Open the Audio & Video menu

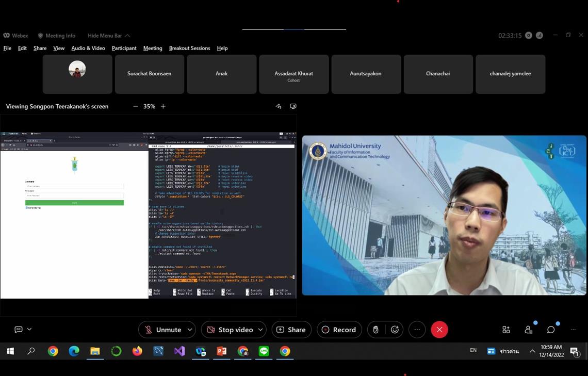(x=88, y=48)
